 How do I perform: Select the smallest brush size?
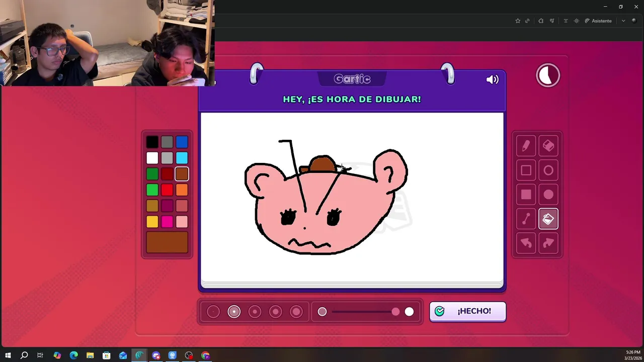point(213,312)
